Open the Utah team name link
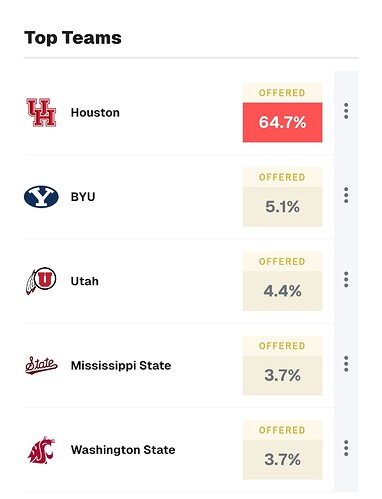382x499 pixels. coord(85,281)
